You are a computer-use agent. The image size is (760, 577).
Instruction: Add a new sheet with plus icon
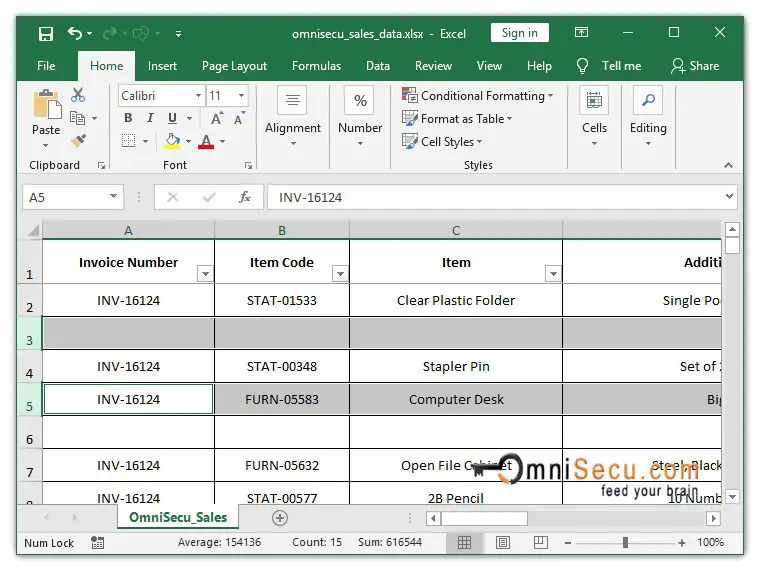[x=280, y=517]
